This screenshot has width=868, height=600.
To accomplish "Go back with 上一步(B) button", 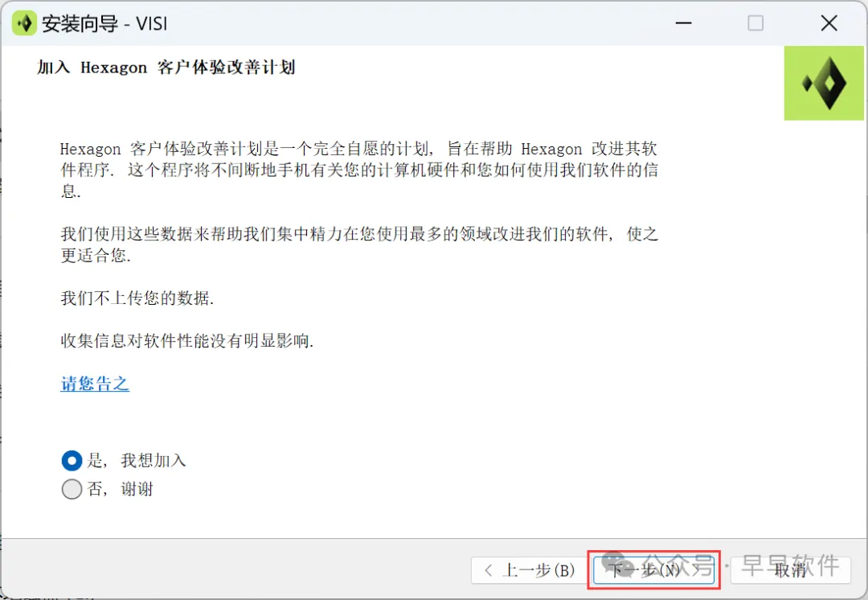I will [x=529, y=570].
